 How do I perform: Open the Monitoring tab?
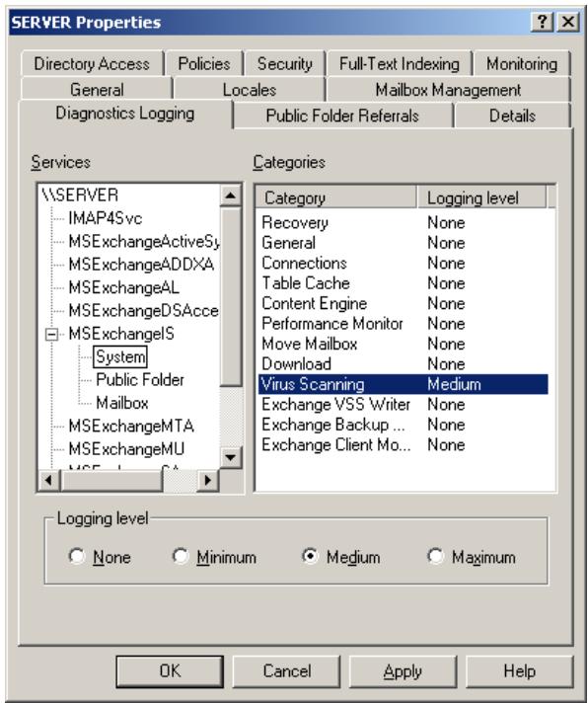tap(522, 63)
